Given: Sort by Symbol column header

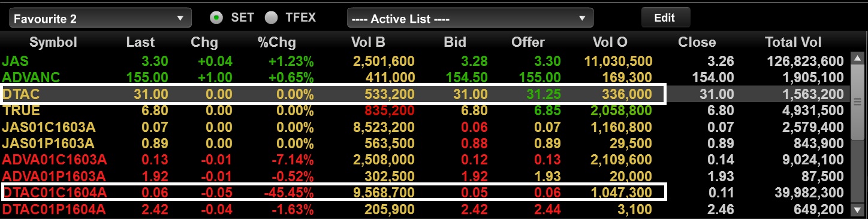Looking at the screenshot, I should pyautogui.click(x=53, y=43).
